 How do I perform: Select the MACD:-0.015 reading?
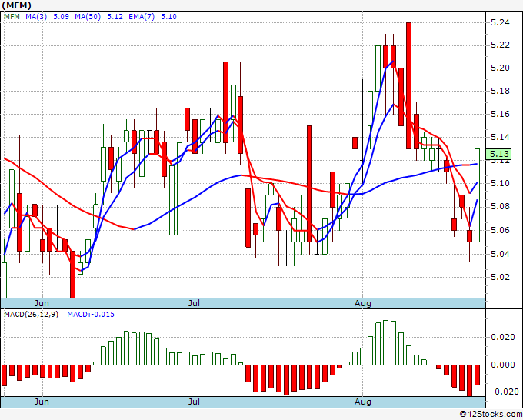91,315
